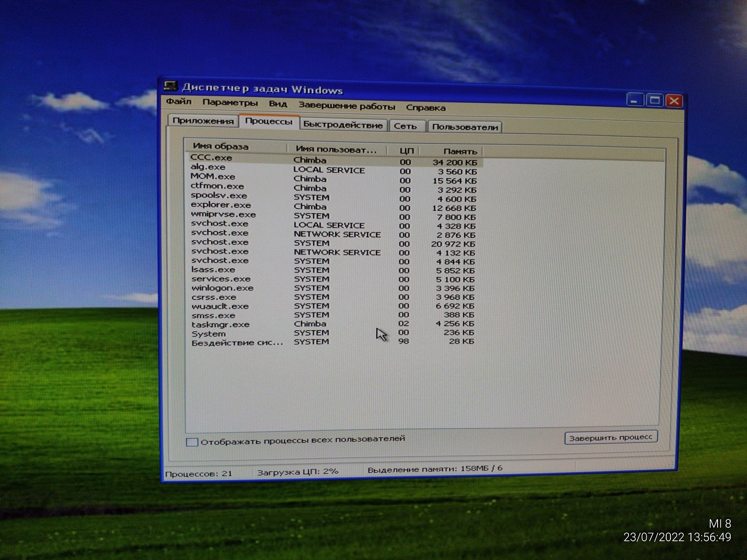Select the explorer.exe process
Screen dimensions: 747x560
click(334, 206)
